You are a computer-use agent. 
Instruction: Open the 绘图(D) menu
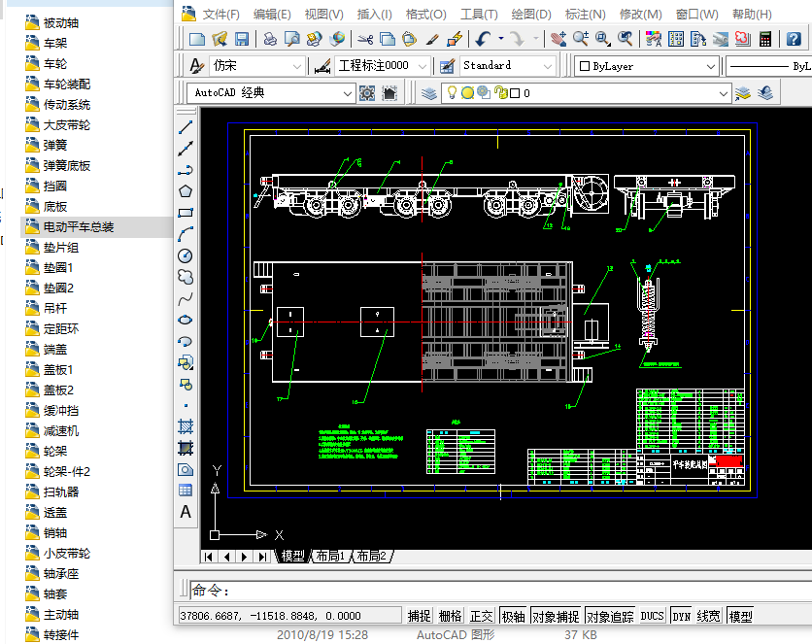click(530, 14)
